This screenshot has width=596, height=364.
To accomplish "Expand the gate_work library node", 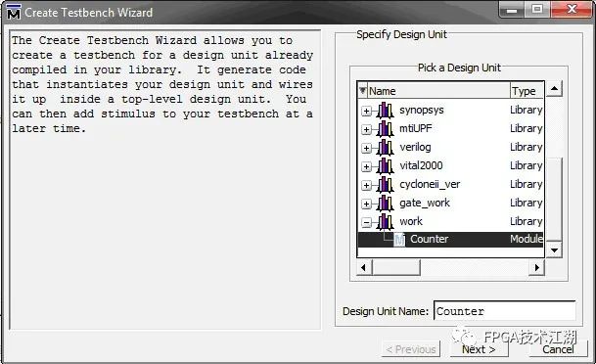I will pos(366,205).
